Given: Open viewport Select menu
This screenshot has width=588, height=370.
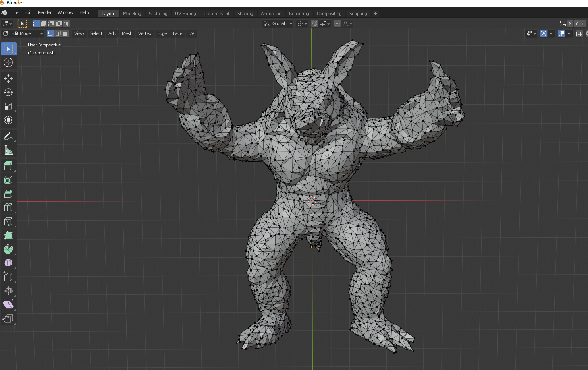Looking at the screenshot, I should pos(96,33).
